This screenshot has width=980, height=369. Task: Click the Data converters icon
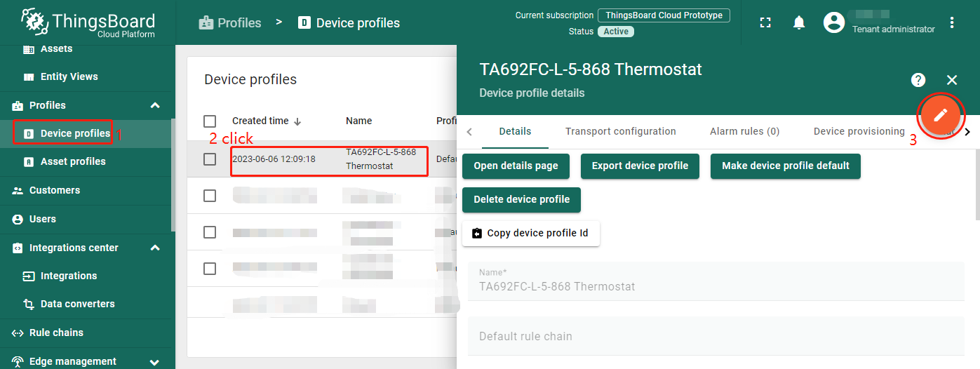pyautogui.click(x=29, y=304)
